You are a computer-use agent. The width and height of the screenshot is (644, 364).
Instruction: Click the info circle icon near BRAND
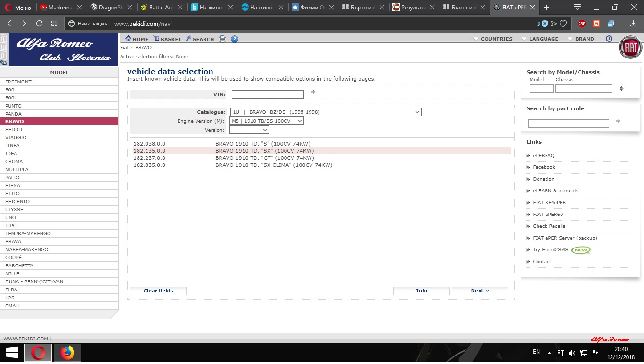click(x=609, y=39)
